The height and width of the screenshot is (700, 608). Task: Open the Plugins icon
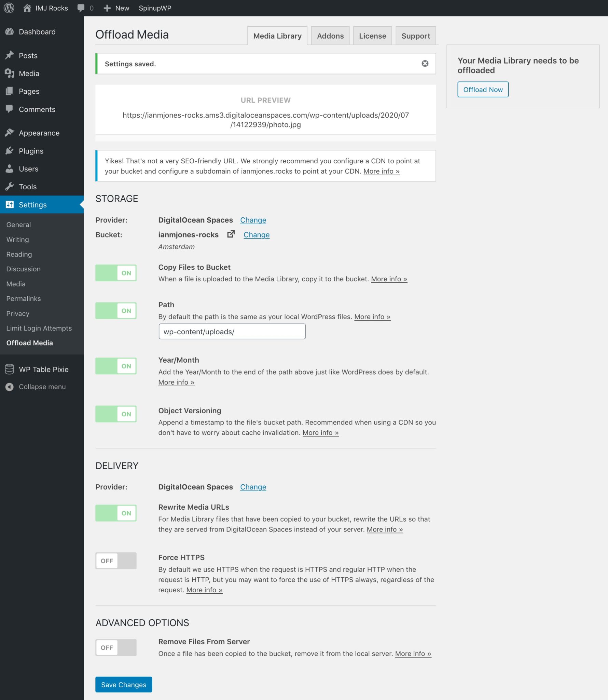(x=10, y=151)
